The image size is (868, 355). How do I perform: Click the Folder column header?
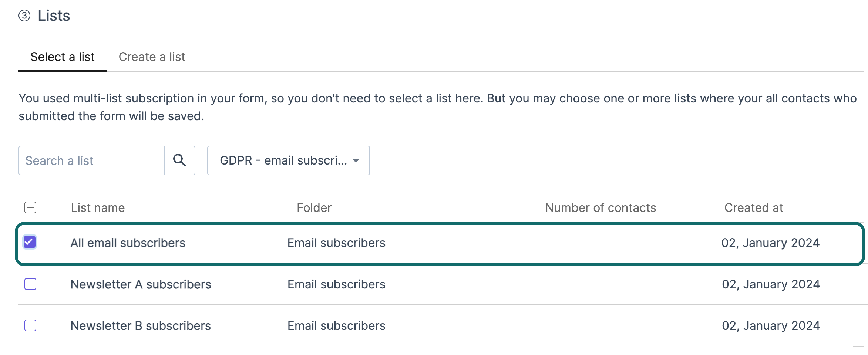314,208
